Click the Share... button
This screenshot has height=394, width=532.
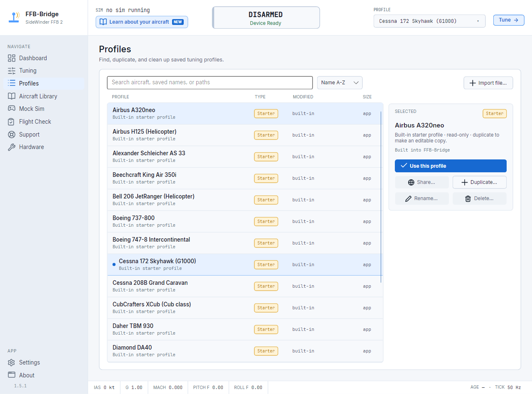tap(422, 182)
